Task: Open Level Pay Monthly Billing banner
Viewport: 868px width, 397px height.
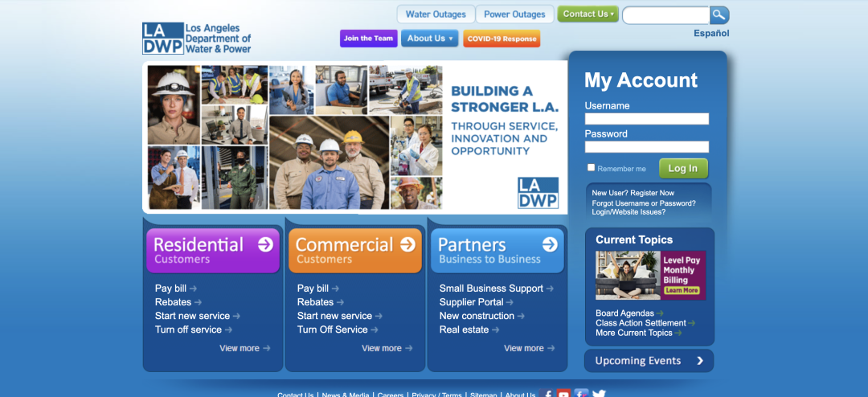Action: [x=650, y=275]
